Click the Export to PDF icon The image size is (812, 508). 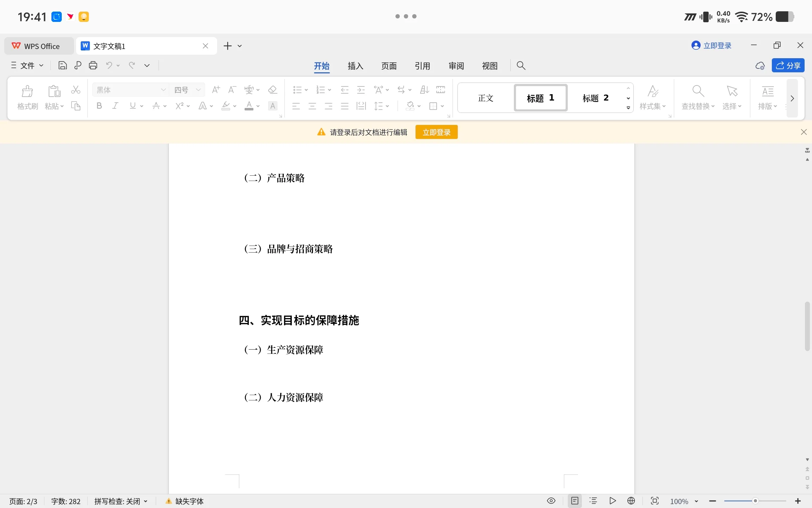(x=78, y=66)
